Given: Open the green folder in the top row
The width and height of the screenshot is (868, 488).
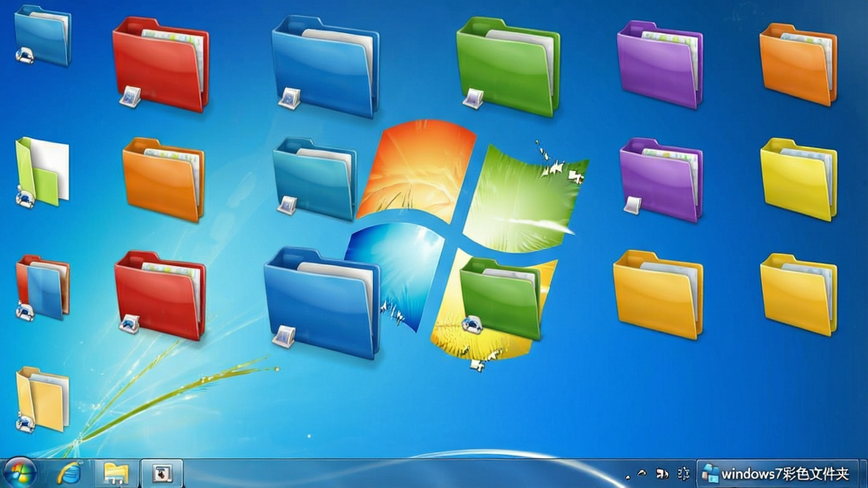Looking at the screenshot, I should point(509,66).
